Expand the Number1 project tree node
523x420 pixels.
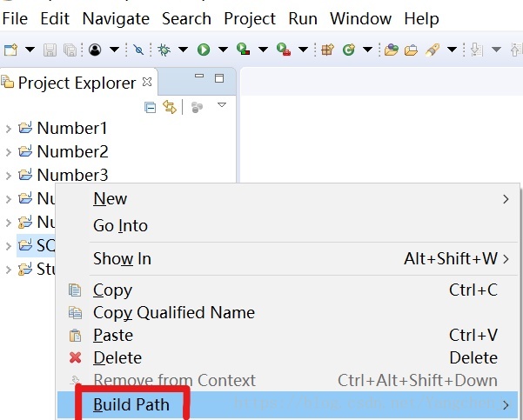coord(8,129)
